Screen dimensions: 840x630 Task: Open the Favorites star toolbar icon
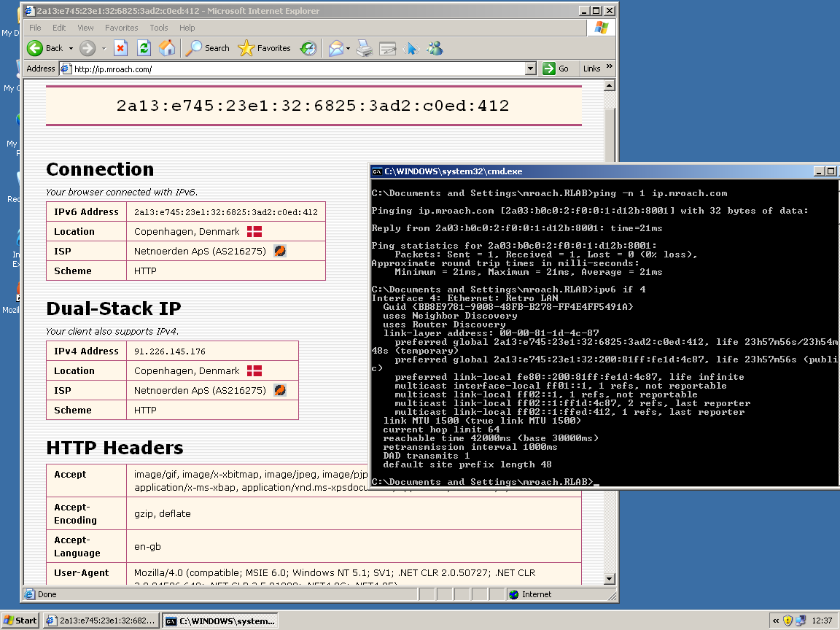coord(246,48)
